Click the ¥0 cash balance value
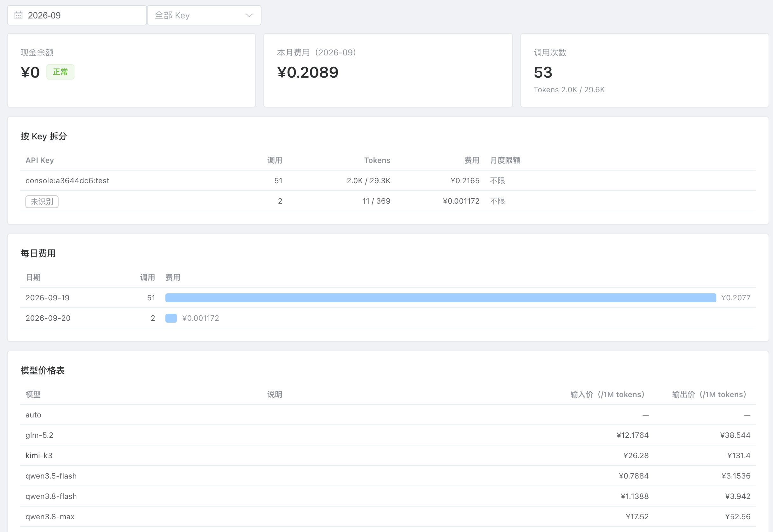773x532 pixels. [x=30, y=72]
